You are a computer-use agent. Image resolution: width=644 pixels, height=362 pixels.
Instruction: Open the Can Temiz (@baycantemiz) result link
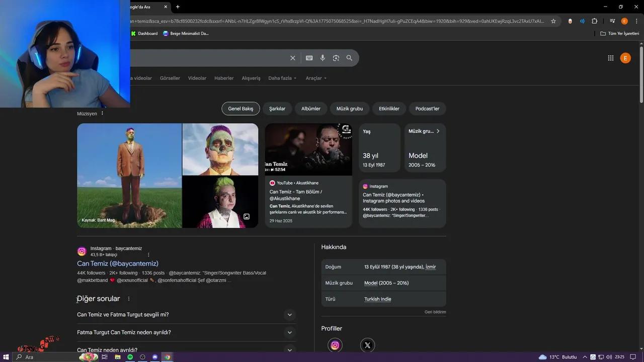click(118, 263)
